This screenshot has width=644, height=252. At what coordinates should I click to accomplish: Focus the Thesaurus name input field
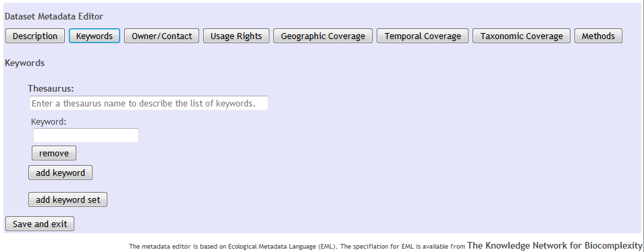(x=149, y=103)
